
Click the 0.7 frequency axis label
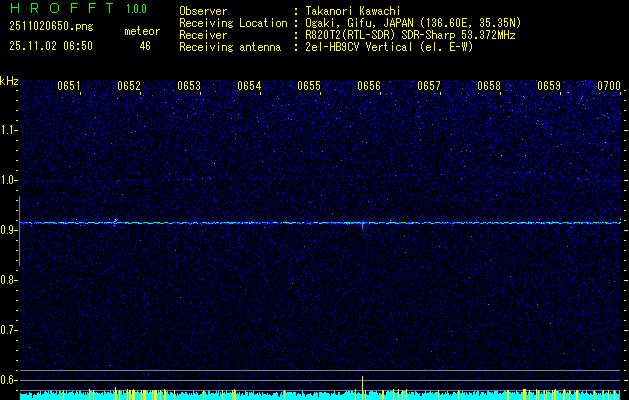coord(9,329)
